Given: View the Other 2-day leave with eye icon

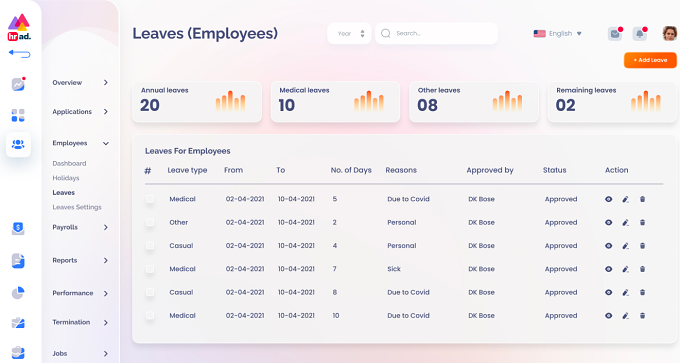Looking at the screenshot, I should point(608,222).
